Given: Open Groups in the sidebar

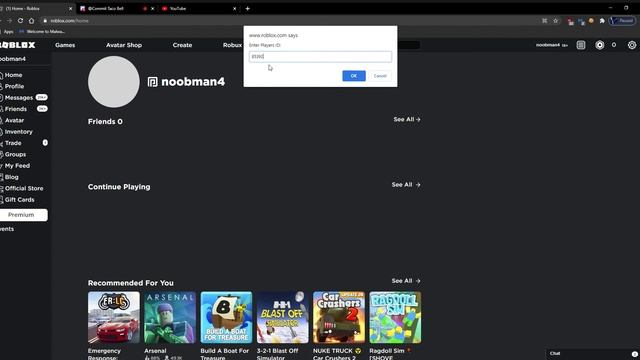Looking at the screenshot, I should 15,154.
